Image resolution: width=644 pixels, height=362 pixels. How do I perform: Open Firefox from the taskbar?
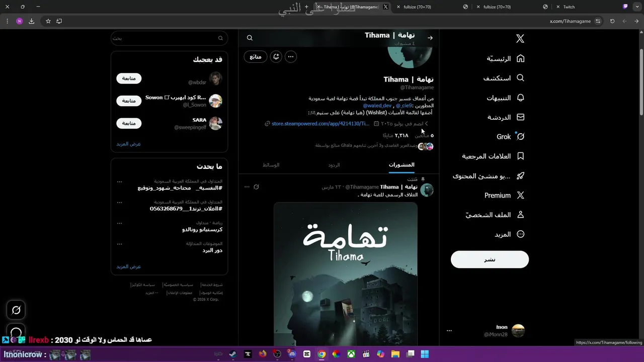[x=262, y=354]
